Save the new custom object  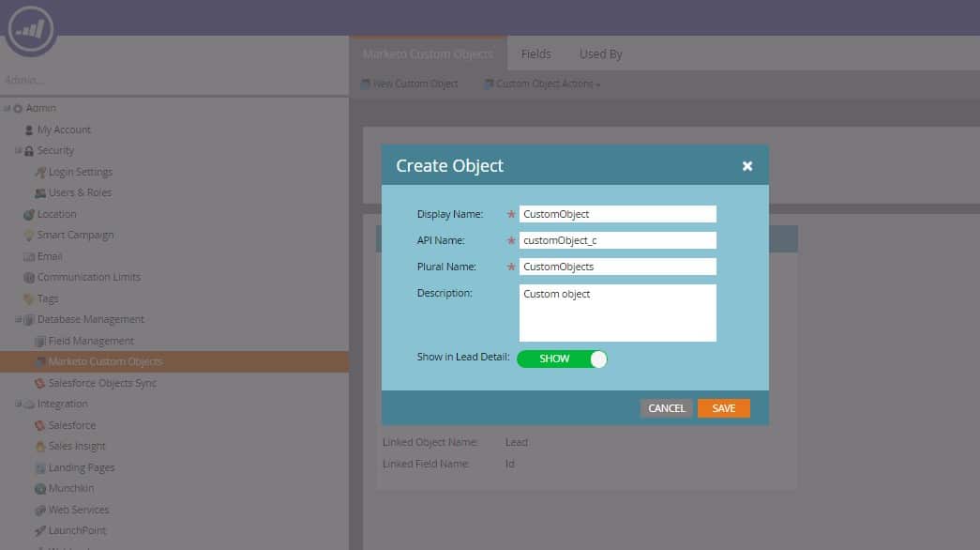[723, 407]
